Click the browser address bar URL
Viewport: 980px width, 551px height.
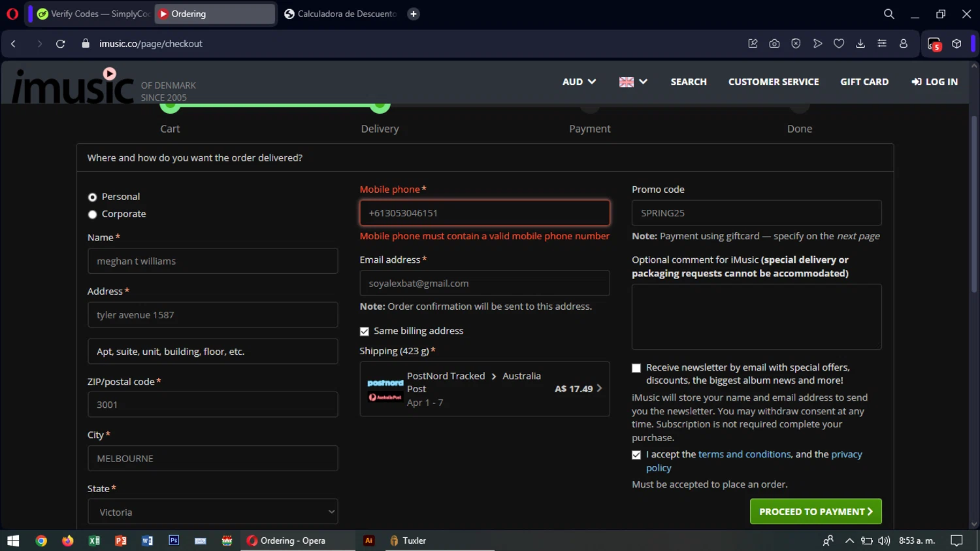click(151, 44)
